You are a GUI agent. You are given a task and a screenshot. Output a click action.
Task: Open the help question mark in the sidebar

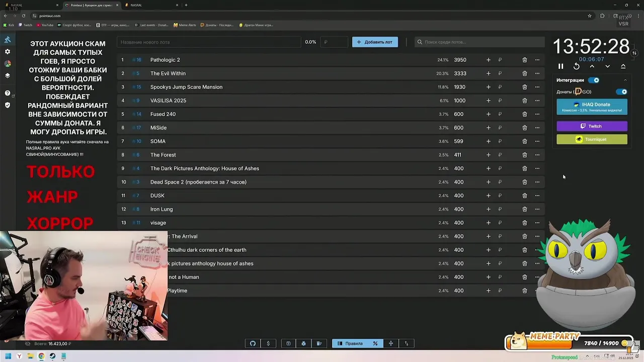click(8, 93)
